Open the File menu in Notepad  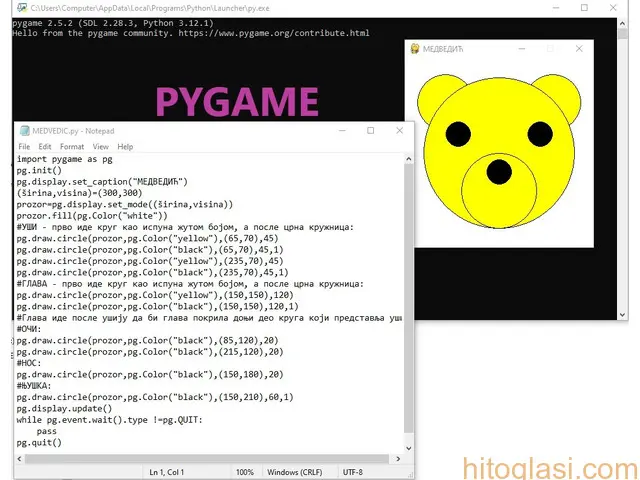[x=24, y=147]
